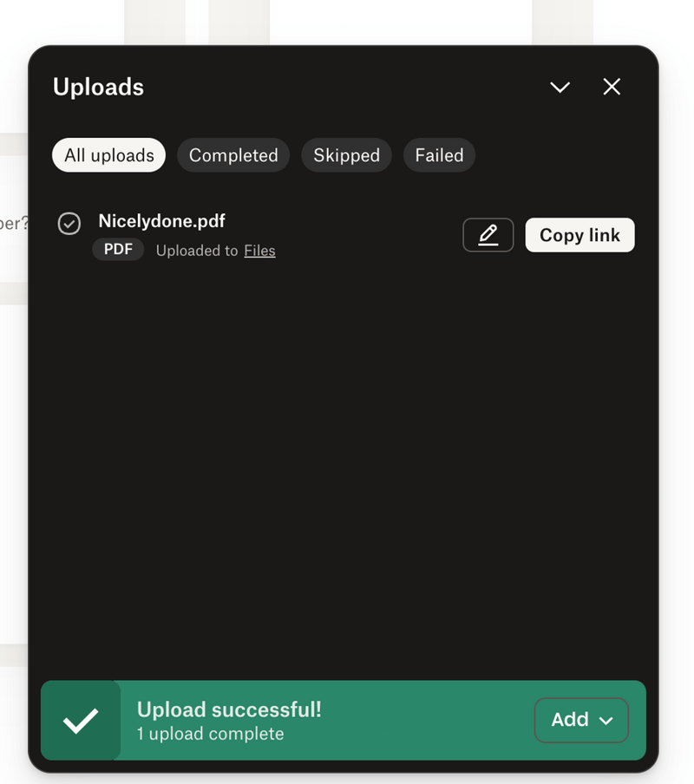Collapse the Uploads panel with the chevron

click(x=560, y=87)
